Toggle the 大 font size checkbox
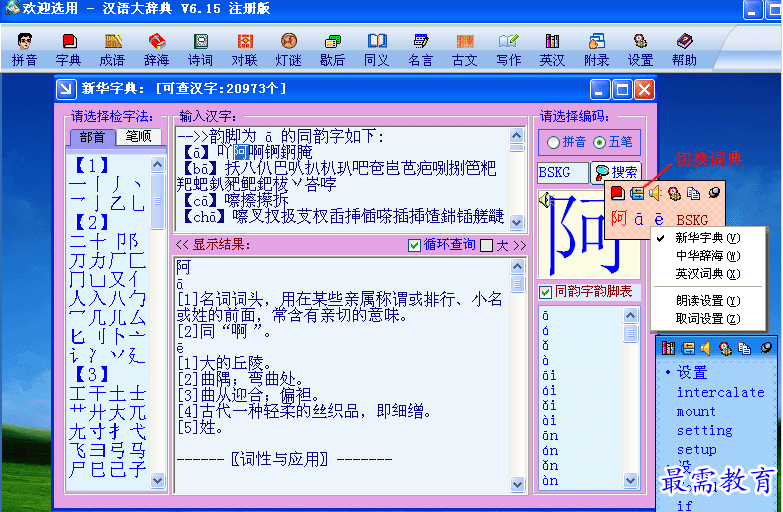This screenshot has width=783, height=512. (486, 245)
